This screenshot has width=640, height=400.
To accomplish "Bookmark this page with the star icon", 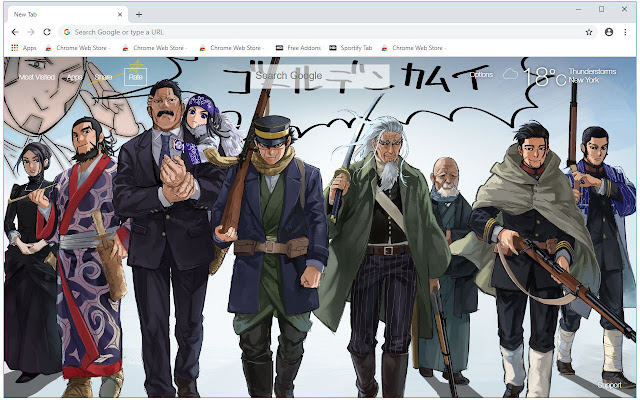I will tap(589, 32).
